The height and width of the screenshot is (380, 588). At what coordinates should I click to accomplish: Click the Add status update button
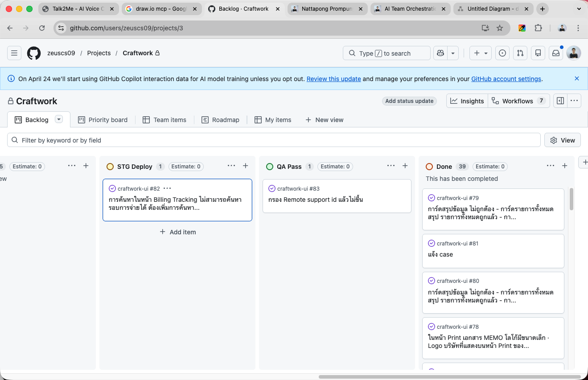[x=409, y=101]
